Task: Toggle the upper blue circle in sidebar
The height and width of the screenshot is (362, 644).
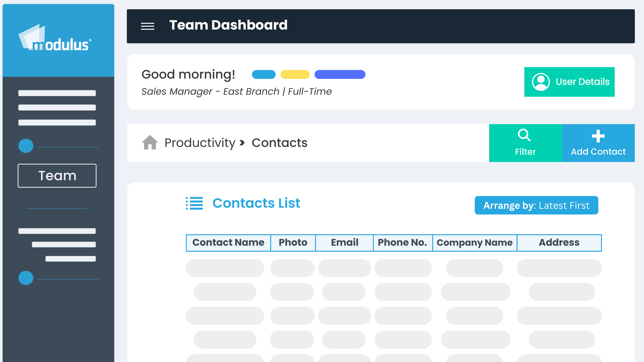Action: (26, 146)
